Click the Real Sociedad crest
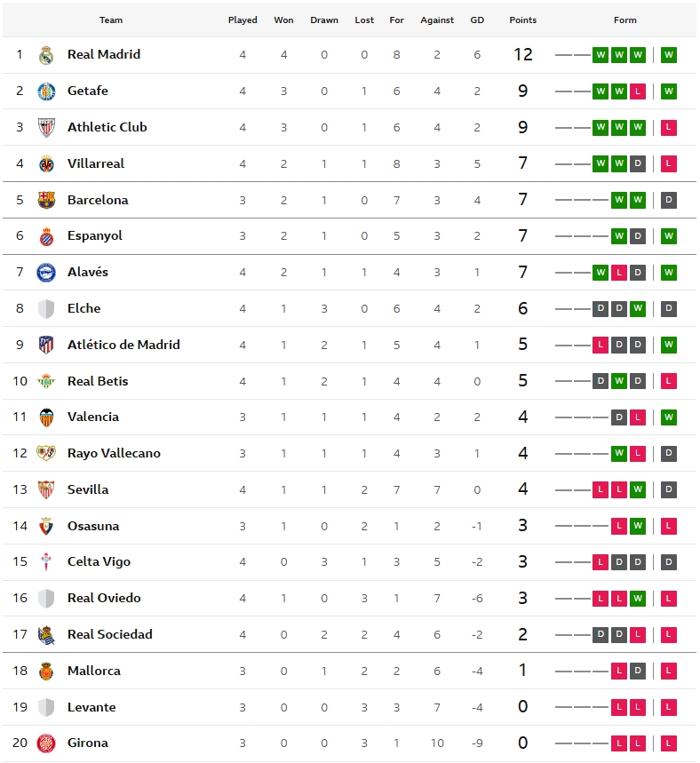700x763 pixels. 46,635
